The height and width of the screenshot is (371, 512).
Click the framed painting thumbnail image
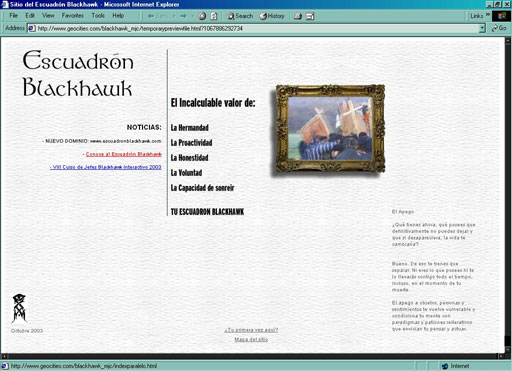coord(330,129)
